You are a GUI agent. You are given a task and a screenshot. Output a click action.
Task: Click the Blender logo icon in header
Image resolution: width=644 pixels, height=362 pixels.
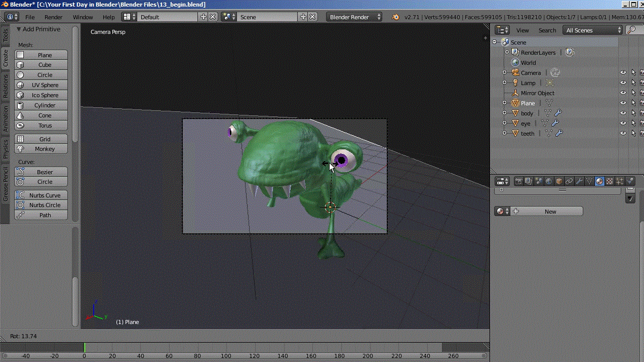(395, 17)
